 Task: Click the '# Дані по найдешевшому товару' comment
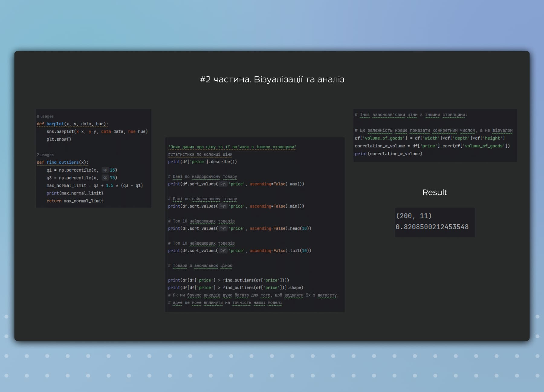202,199
